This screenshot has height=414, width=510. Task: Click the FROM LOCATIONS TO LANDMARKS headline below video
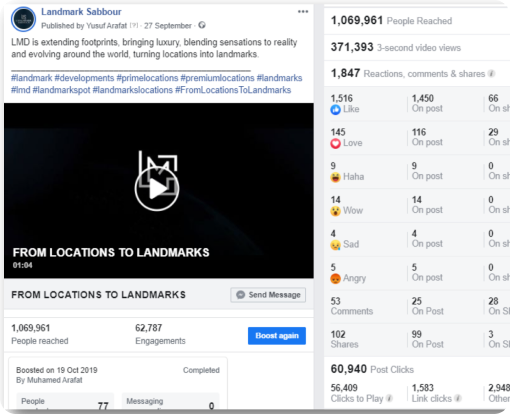tap(98, 295)
